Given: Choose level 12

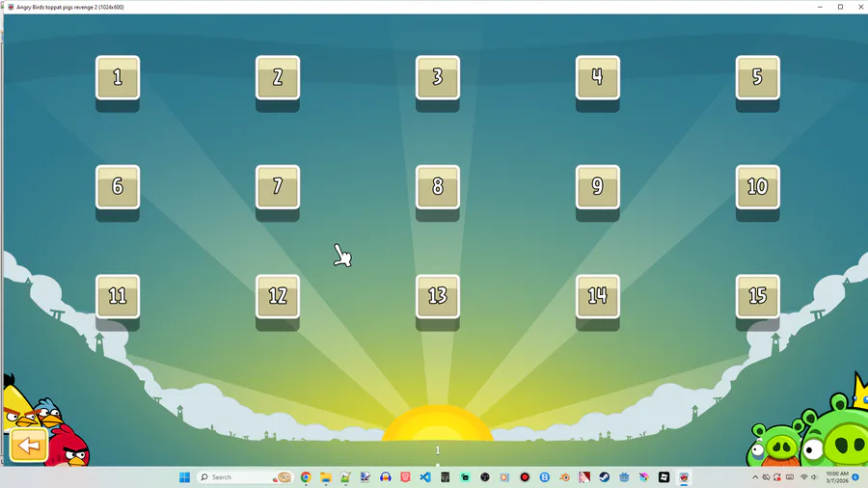Looking at the screenshot, I should click(x=278, y=297).
